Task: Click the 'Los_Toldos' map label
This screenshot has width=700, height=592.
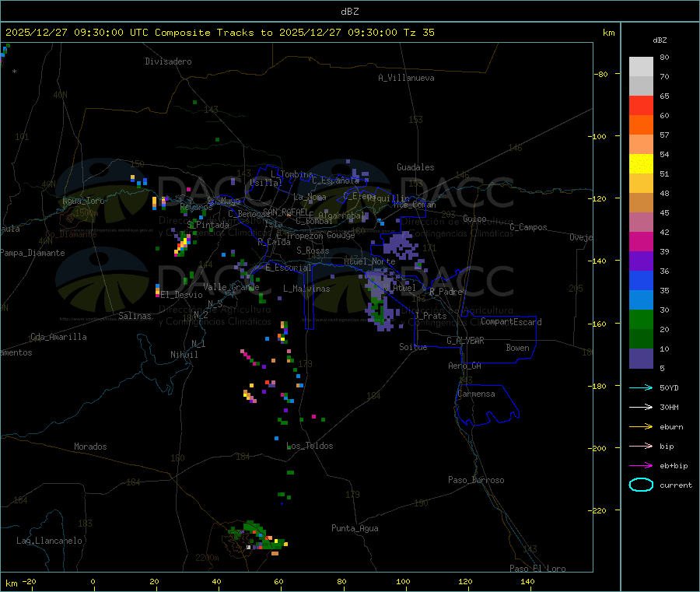Action: 310,446
